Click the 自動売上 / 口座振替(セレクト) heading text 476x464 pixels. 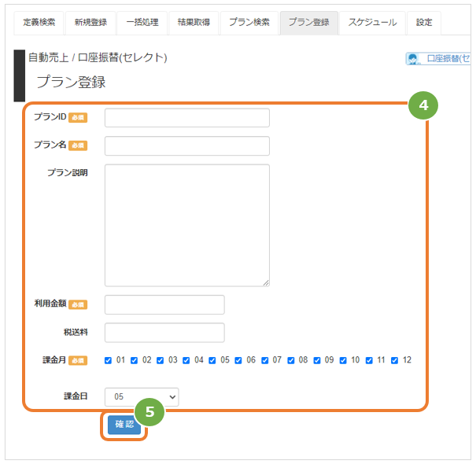click(x=98, y=57)
